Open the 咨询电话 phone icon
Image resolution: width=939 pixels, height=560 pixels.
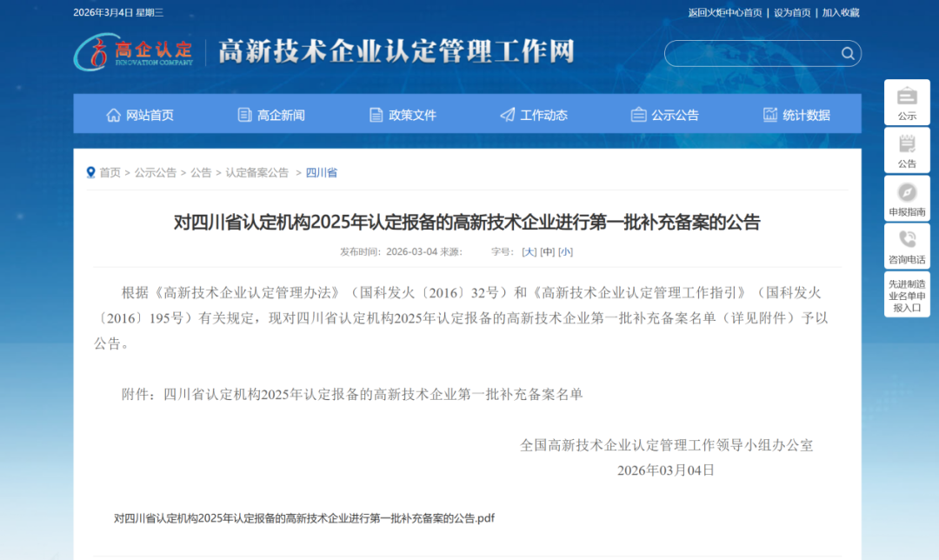coord(907,240)
